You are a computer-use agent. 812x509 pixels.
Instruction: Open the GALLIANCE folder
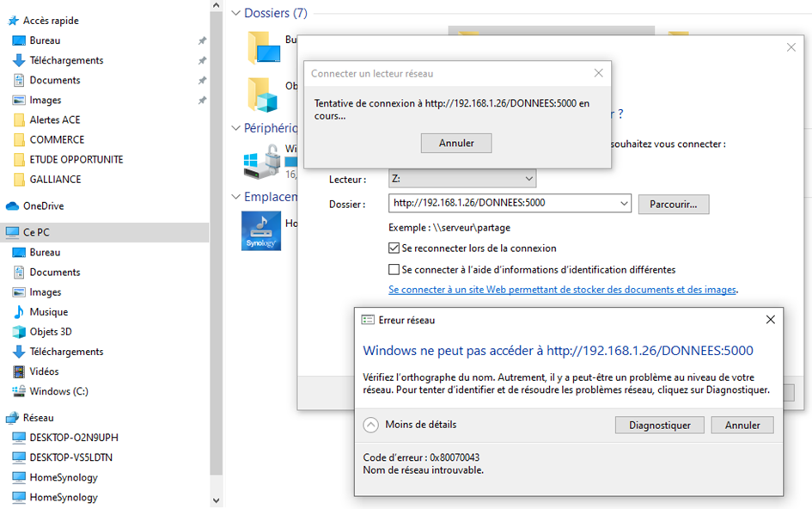point(55,180)
